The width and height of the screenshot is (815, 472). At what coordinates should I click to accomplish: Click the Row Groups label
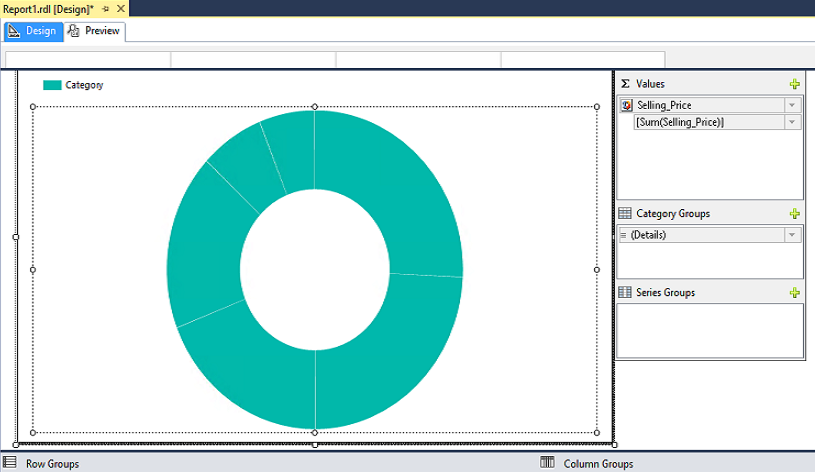coord(52,464)
